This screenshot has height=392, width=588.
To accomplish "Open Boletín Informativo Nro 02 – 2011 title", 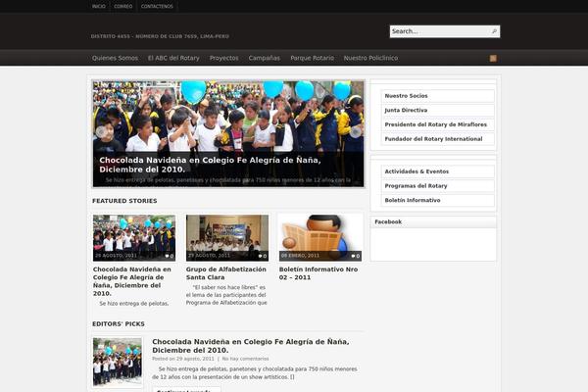I will [318, 273].
